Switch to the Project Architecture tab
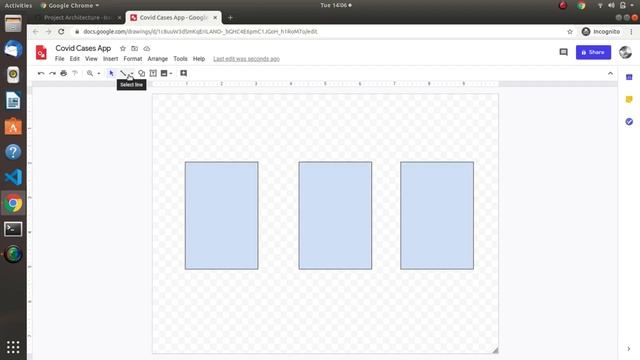Screen dimensions: 640x360 tap(78, 18)
